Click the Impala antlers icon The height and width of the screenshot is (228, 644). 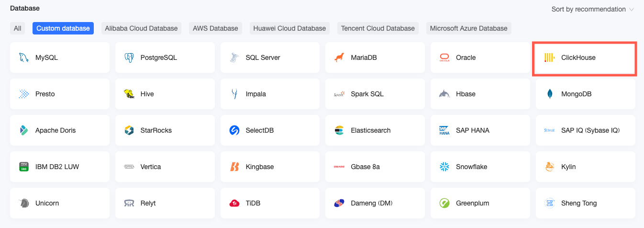(234, 94)
